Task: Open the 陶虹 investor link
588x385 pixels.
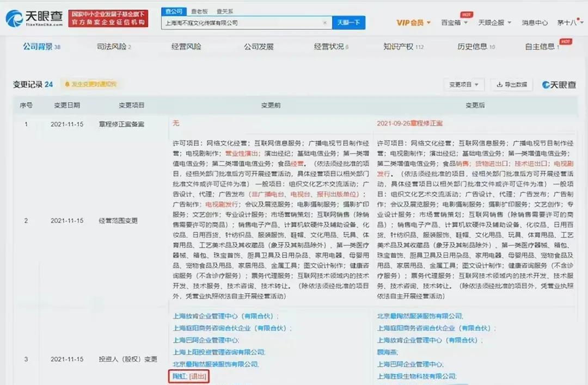Action: pyautogui.click(x=180, y=376)
